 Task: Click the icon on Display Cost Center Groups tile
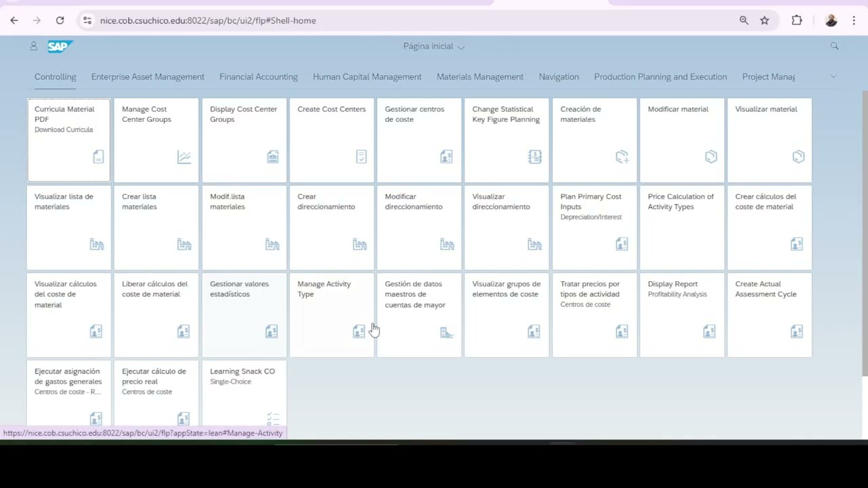(x=273, y=157)
